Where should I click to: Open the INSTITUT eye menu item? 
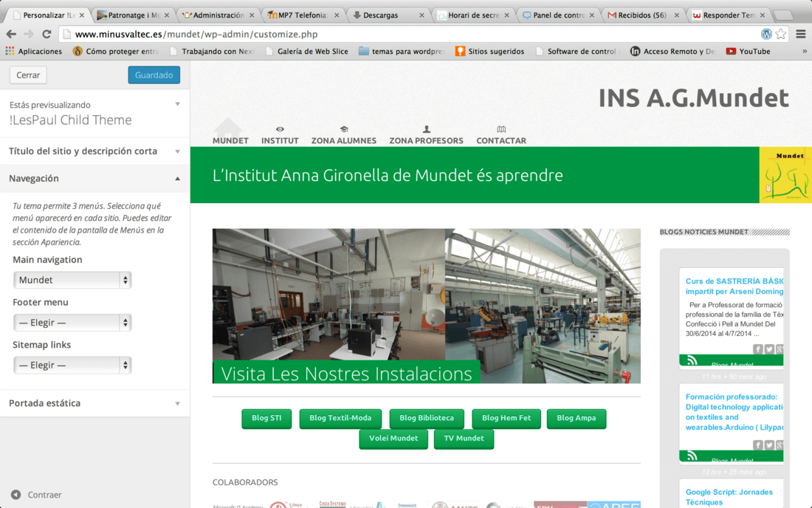tap(280, 136)
